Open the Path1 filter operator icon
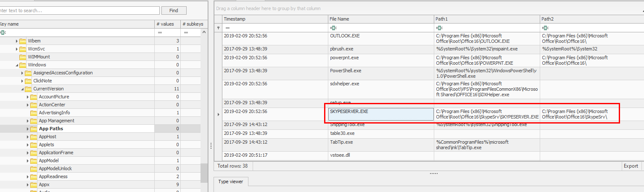The height and width of the screenshot is (192, 644). pos(440,28)
